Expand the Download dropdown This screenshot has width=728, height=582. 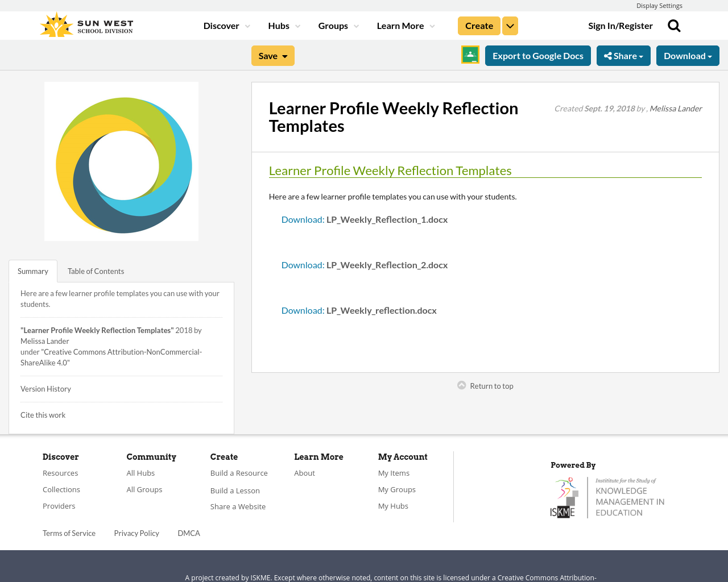click(x=688, y=55)
